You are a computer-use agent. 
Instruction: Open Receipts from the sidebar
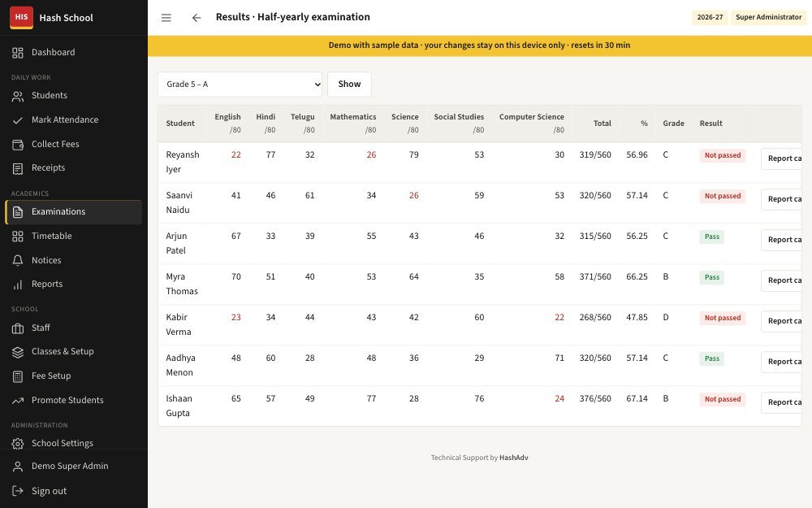coord(74,168)
